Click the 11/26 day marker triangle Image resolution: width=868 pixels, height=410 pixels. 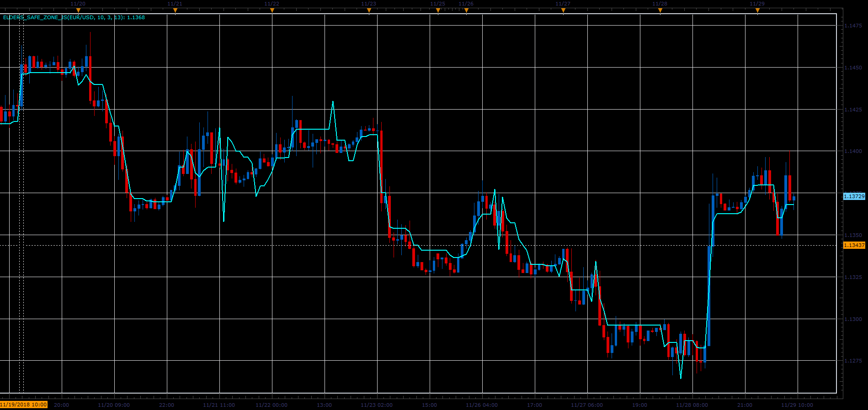466,10
